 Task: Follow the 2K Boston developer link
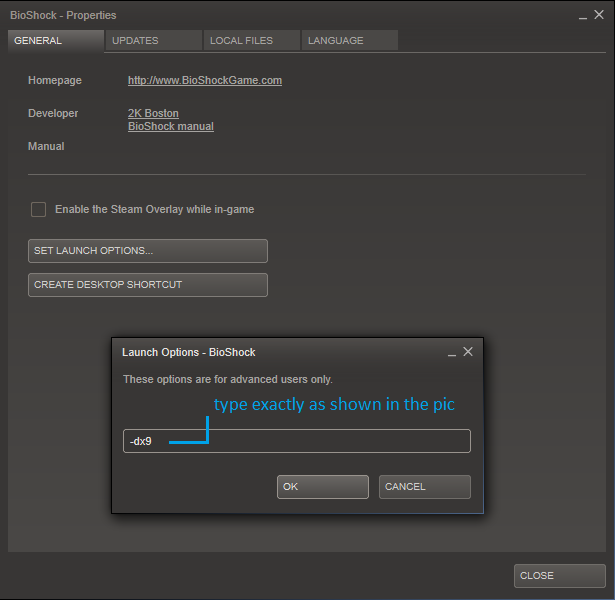click(153, 113)
